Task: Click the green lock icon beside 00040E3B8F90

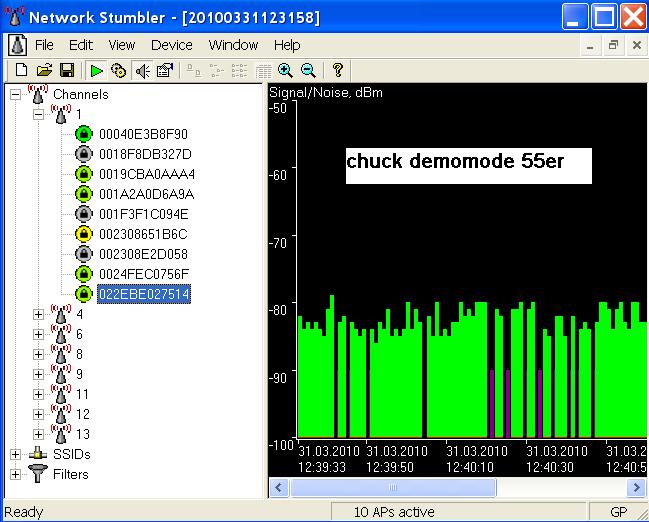Action: [x=84, y=134]
